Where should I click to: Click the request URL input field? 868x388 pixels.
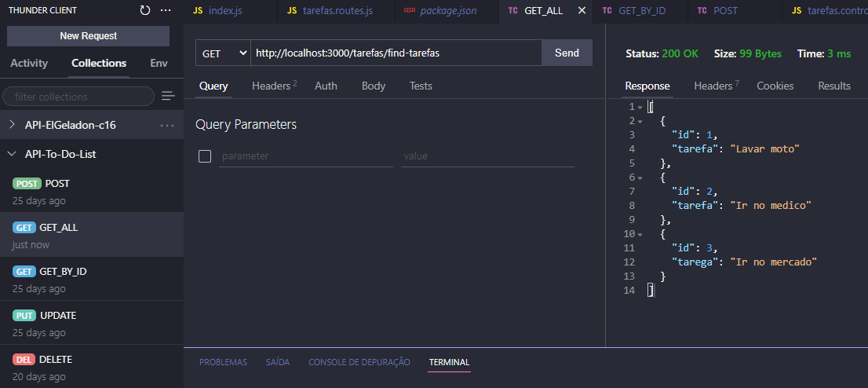click(x=396, y=53)
